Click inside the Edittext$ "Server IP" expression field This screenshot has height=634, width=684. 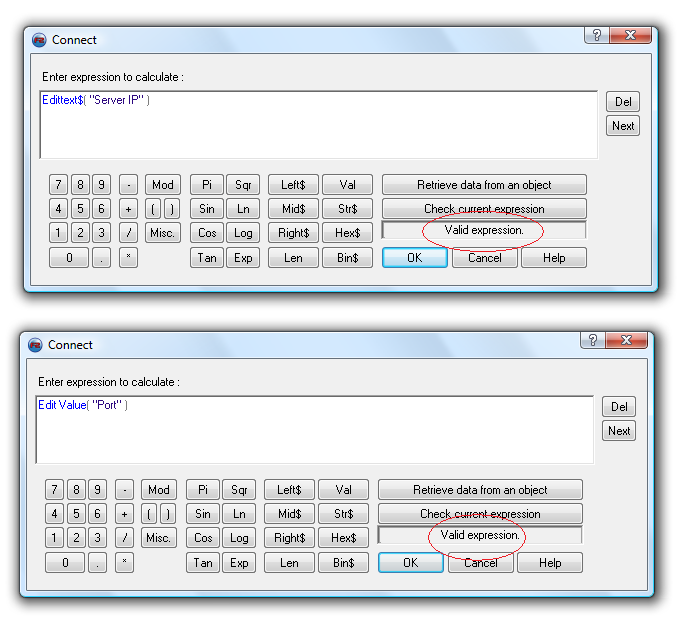coord(318,124)
